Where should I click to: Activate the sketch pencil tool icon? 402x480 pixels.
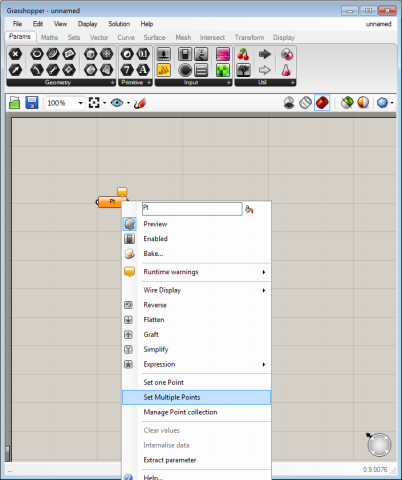click(140, 103)
